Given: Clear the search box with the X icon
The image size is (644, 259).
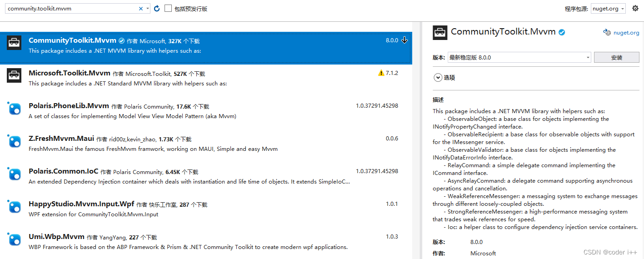Looking at the screenshot, I should pyautogui.click(x=141, y=9).
